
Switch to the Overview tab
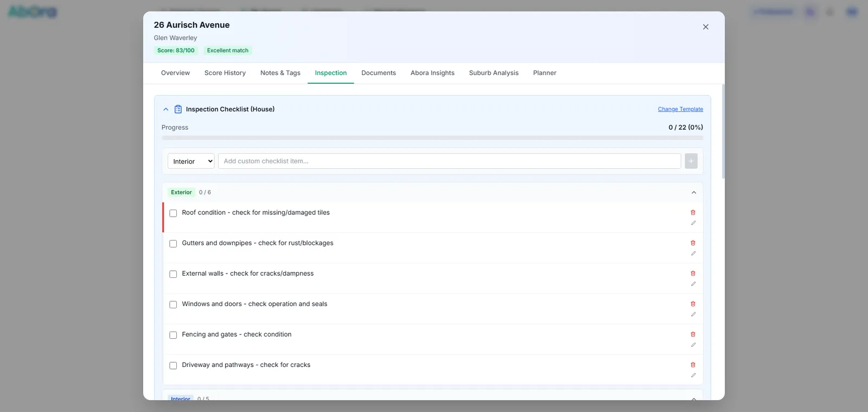(175, 73)
